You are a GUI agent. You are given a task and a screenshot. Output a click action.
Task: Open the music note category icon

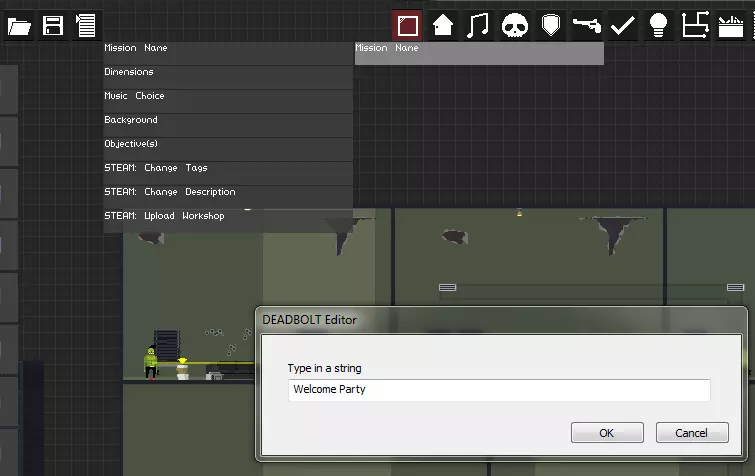click(478, 26)
